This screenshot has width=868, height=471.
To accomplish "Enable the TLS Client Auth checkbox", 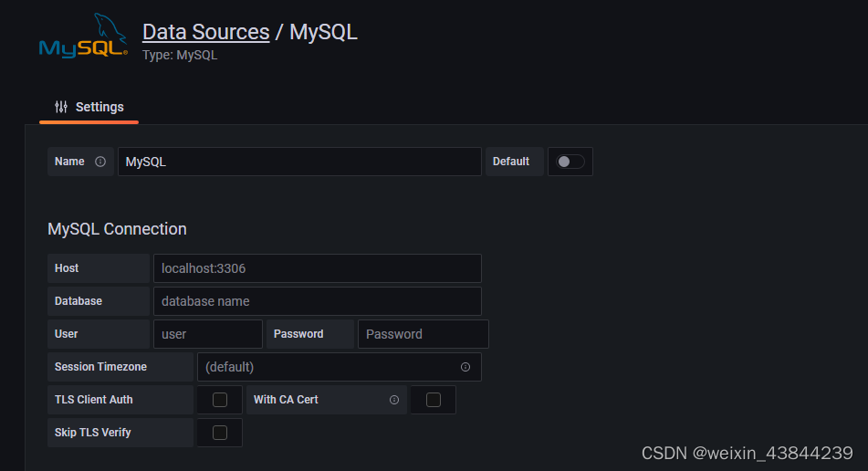I will 219,400.
